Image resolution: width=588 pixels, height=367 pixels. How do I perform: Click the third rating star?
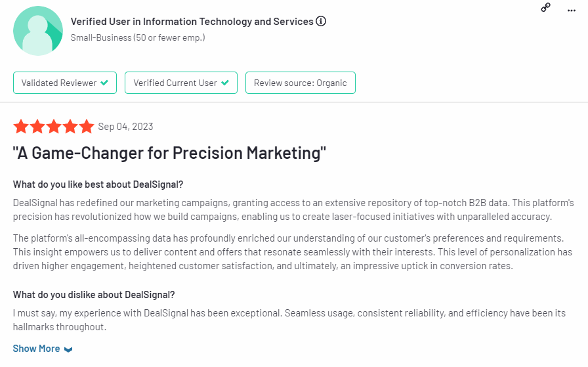[x=54, y=127]
